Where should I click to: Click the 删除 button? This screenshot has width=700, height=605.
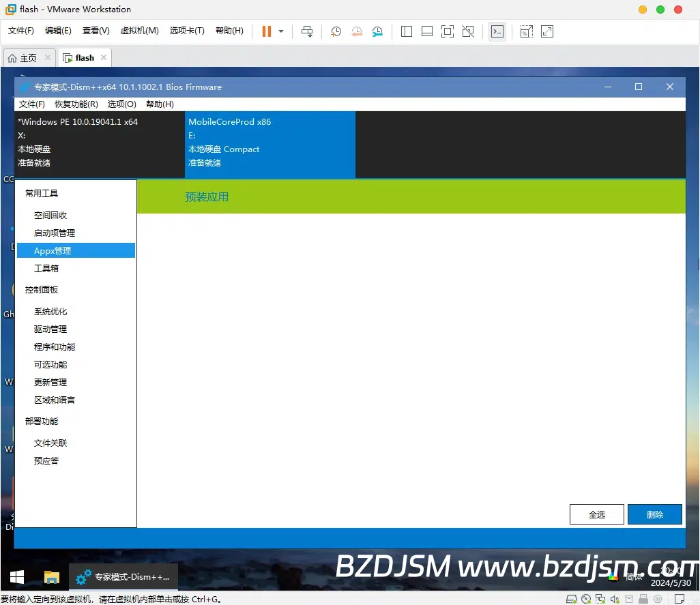coord(655,514)
